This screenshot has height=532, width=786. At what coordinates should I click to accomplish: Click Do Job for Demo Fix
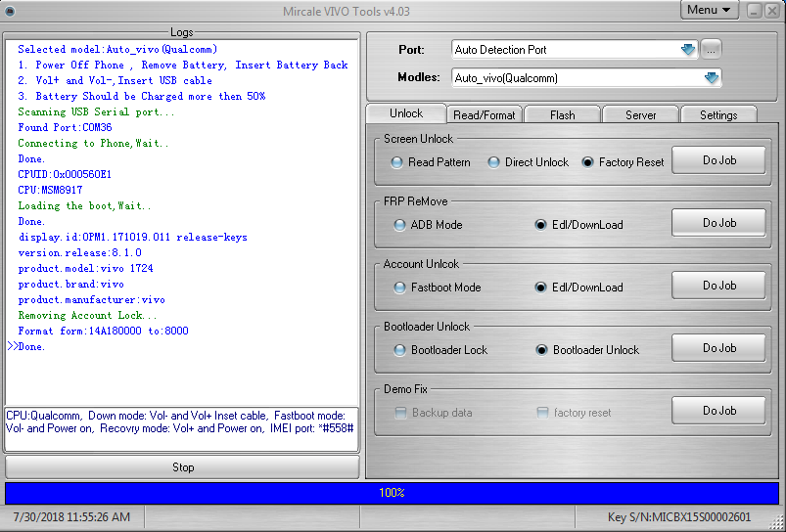pyautogui.click(x=718, y=411)
